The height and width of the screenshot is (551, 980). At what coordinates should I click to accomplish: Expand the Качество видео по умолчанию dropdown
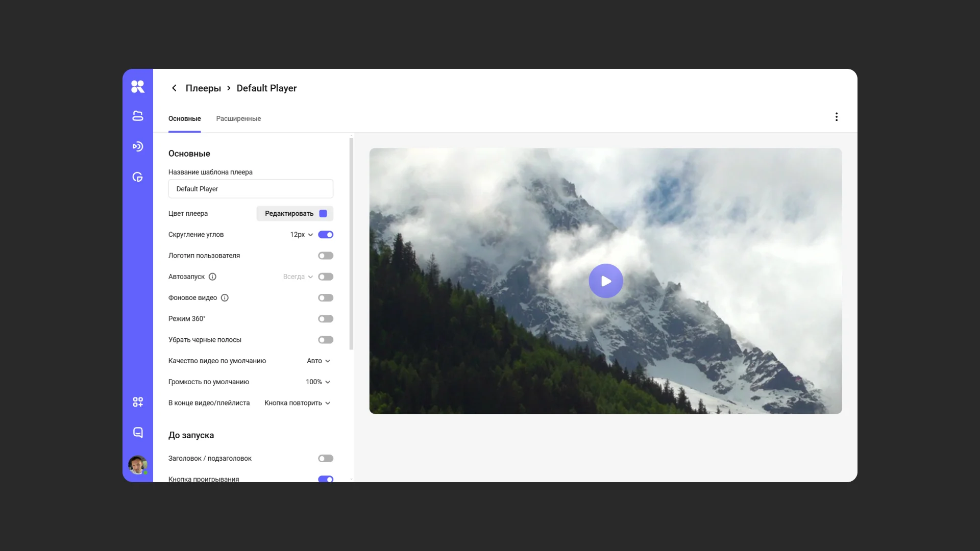point(318,361)
